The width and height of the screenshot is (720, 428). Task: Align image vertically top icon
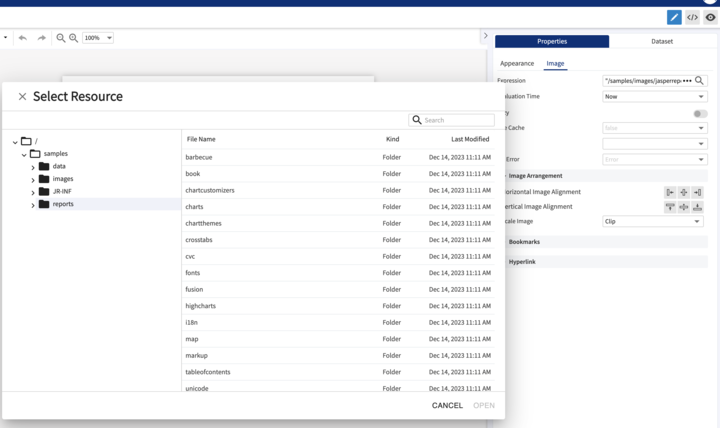670,207
